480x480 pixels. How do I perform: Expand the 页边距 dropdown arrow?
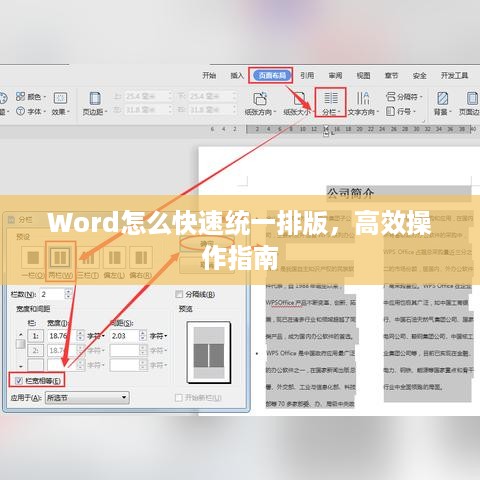pyautogui.click(x=106, y=112)
